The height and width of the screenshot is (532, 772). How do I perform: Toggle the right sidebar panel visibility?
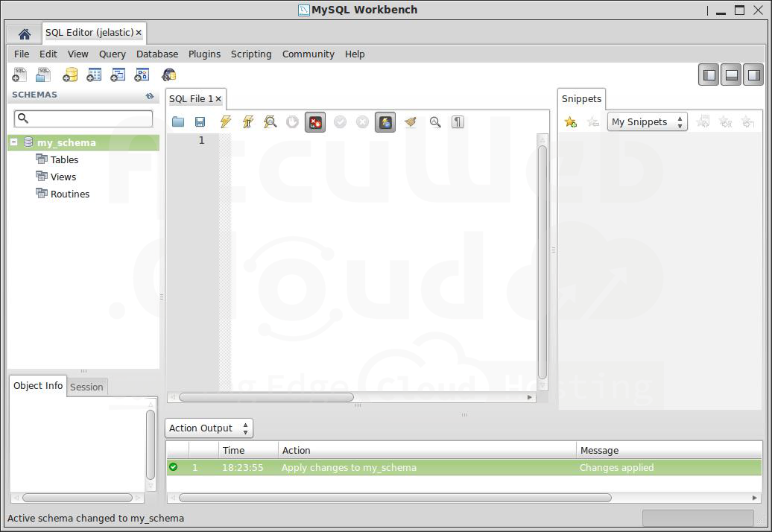point(753,75)
